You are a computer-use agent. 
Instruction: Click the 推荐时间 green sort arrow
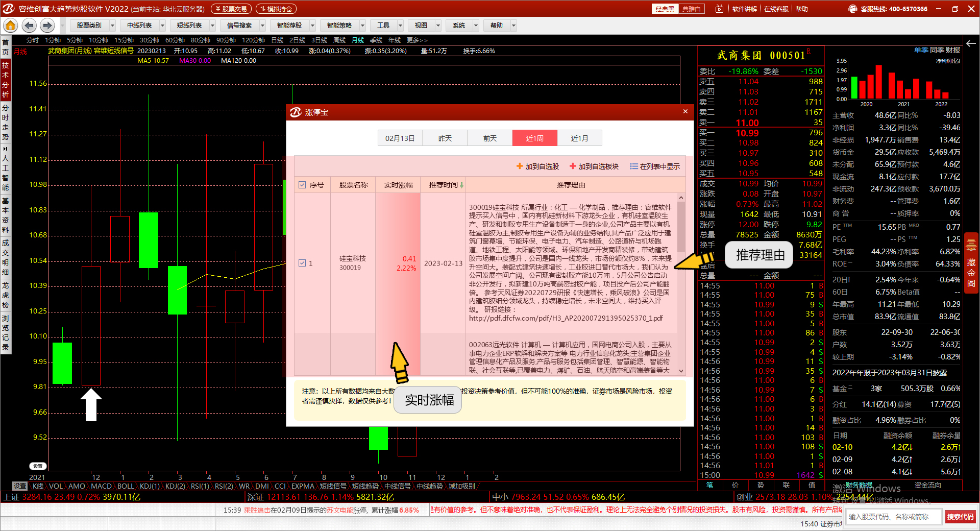461,185
